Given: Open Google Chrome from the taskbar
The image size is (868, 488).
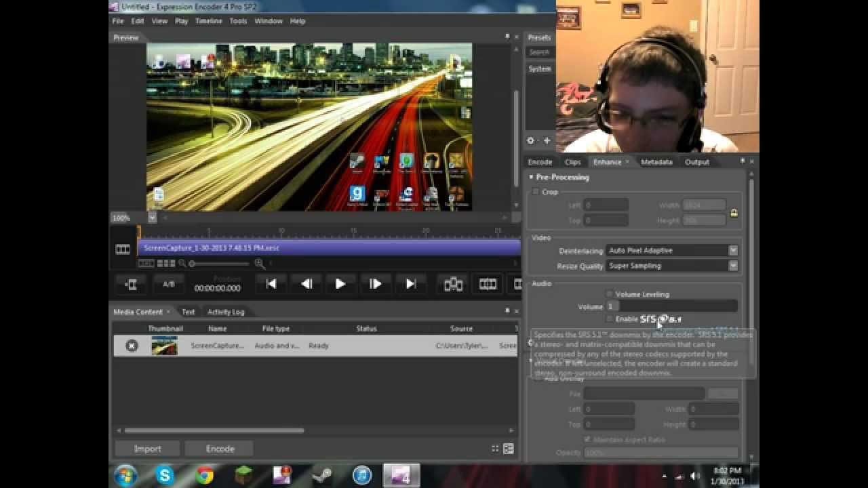Looking at the screenshot, I should click(205, 475).
